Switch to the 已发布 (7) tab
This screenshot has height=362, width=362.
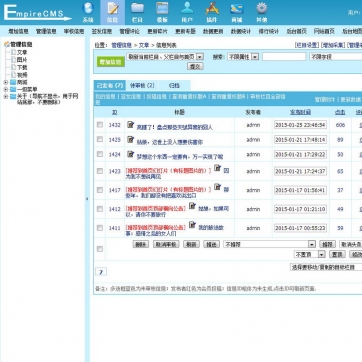pyautogui.click(x=110, y=86)
